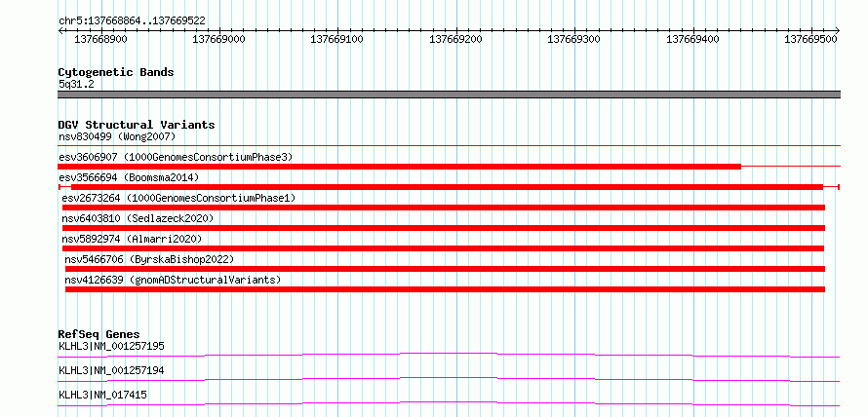Screen dimensions: 868x417
Task: Open variant esv3566694 (Boomsma2014) label
Action: coord(129,177)
